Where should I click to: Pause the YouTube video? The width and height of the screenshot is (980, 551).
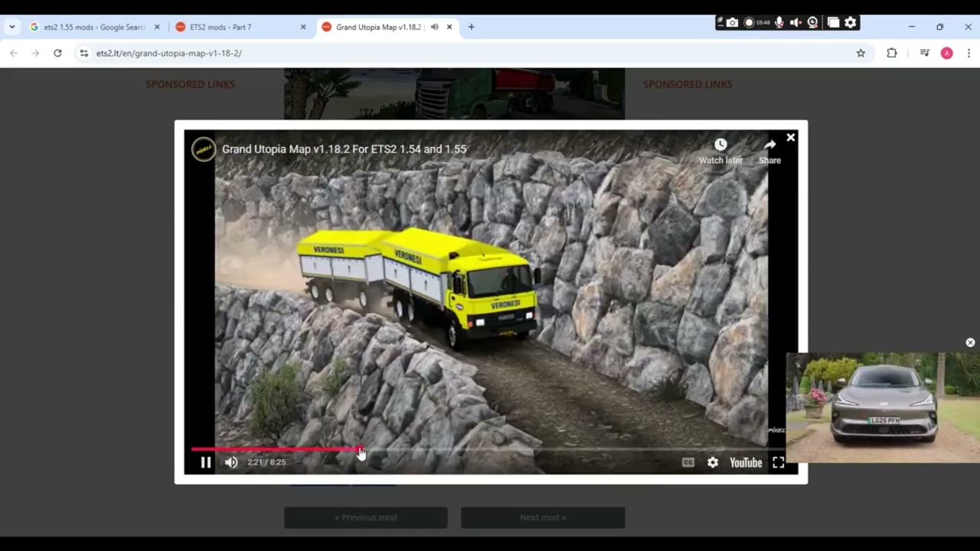[x=205, y=462]
